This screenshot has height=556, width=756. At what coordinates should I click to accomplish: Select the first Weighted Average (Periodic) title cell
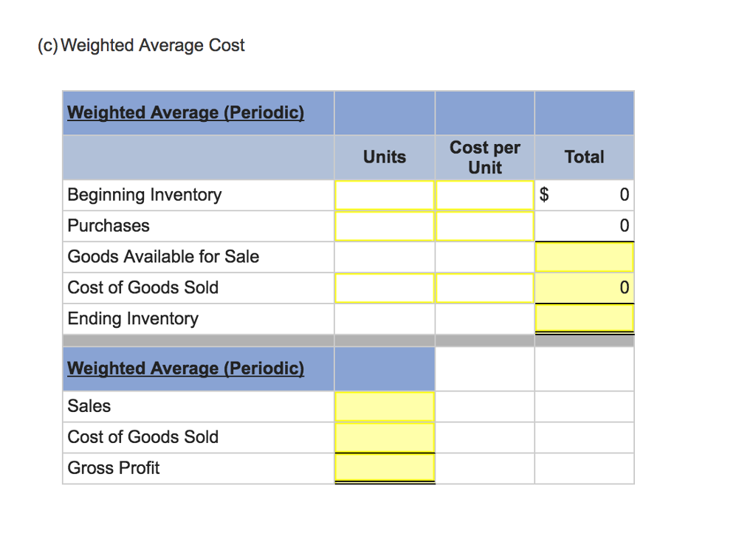pos(185,112)
